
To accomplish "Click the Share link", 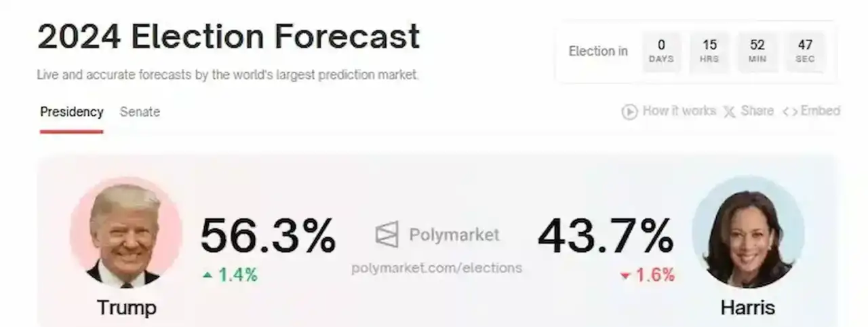I will 757,111.
